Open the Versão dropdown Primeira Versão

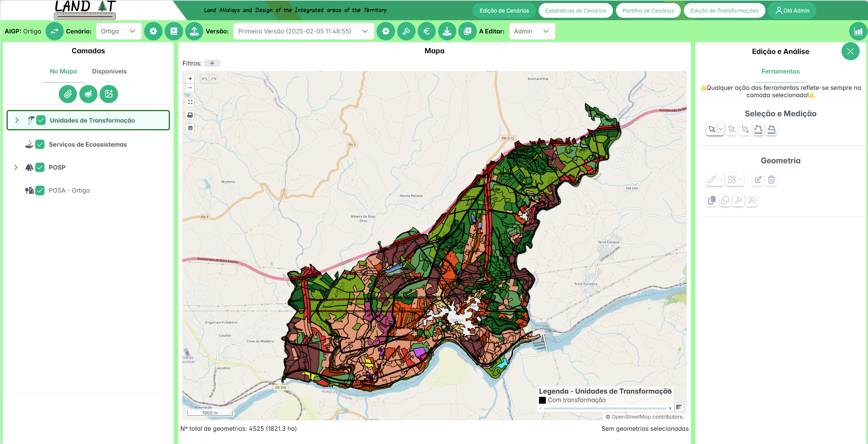(303, 31)
